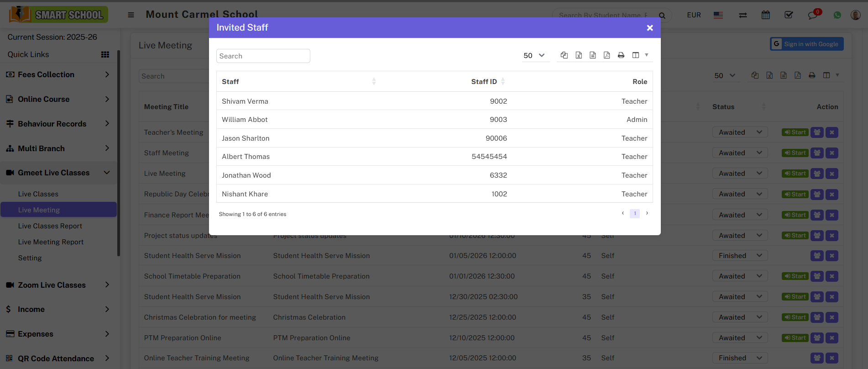Start the PTM Preparation Online meeting
The height and width of the screenshot is (369, 868).
(795, 338)
